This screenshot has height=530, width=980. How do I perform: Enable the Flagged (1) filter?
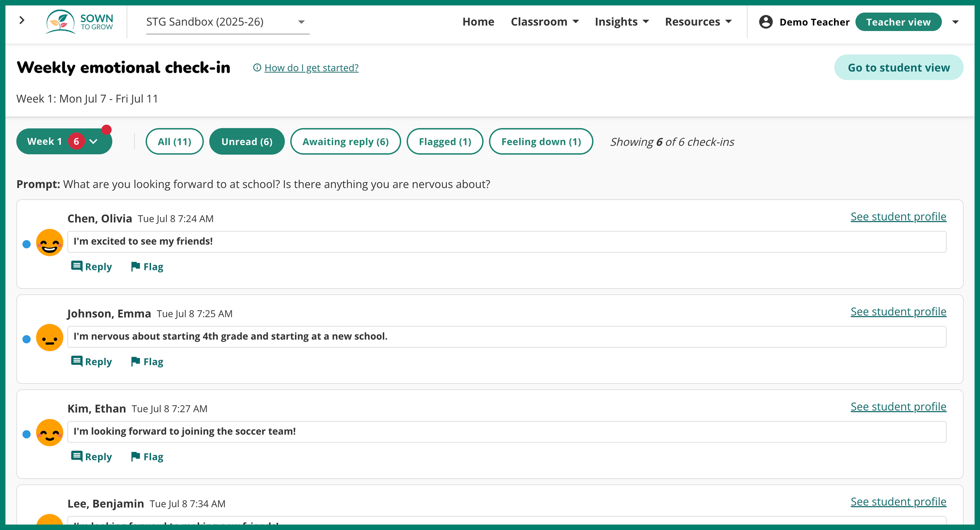(445, 142)
